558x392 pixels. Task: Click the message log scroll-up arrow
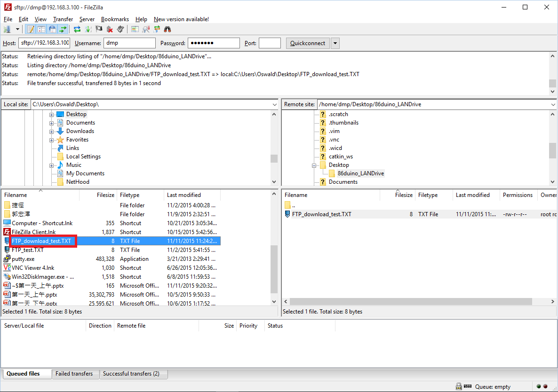tap(552, 56)
